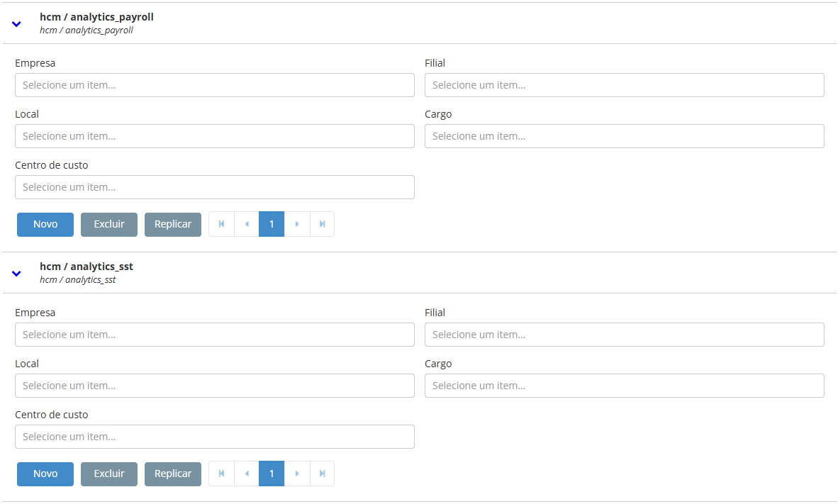Jump to last page in analytics_payroll pagination
This screenshot has height=504, width=838.
tap(323, 223)
